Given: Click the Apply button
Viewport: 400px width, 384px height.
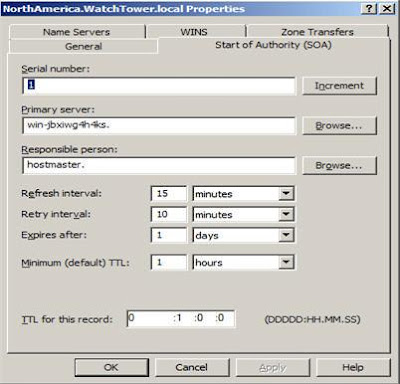Looking at the screenshot, I should pyautogui.click(x=273, y=367).
